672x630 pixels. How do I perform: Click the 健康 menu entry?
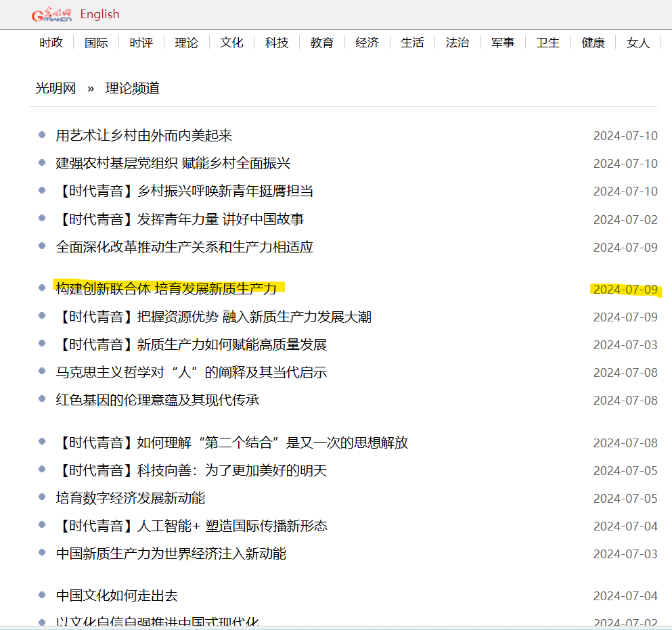(593, 43)
